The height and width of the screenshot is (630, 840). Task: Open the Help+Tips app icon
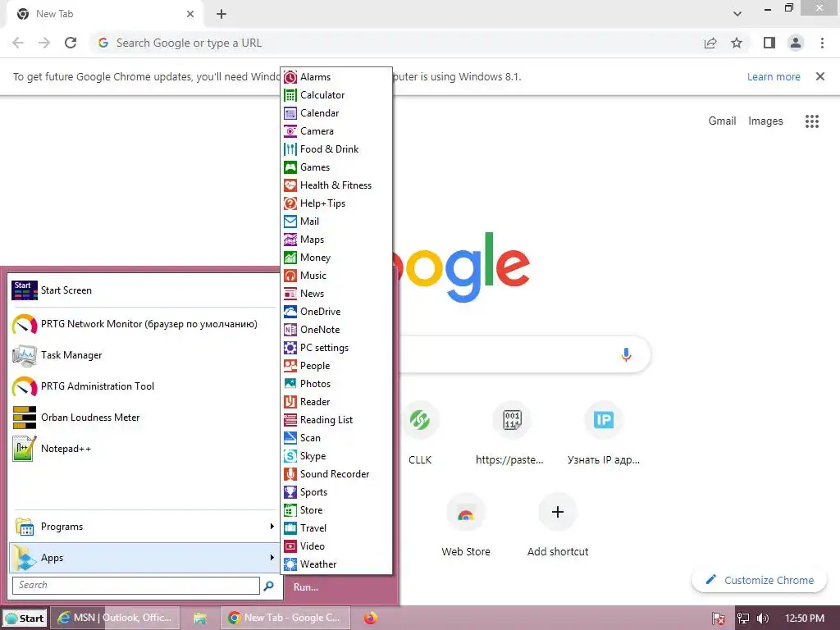click(290, 203)
